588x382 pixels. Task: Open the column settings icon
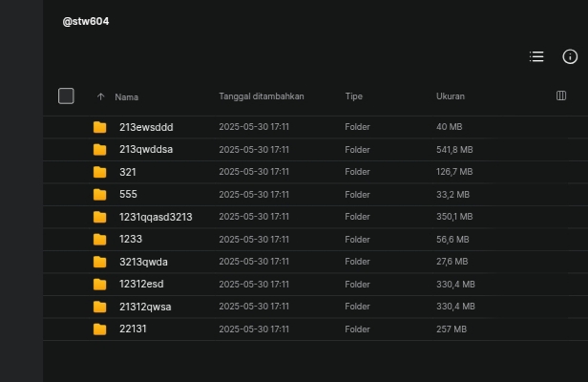click(561, 95)
